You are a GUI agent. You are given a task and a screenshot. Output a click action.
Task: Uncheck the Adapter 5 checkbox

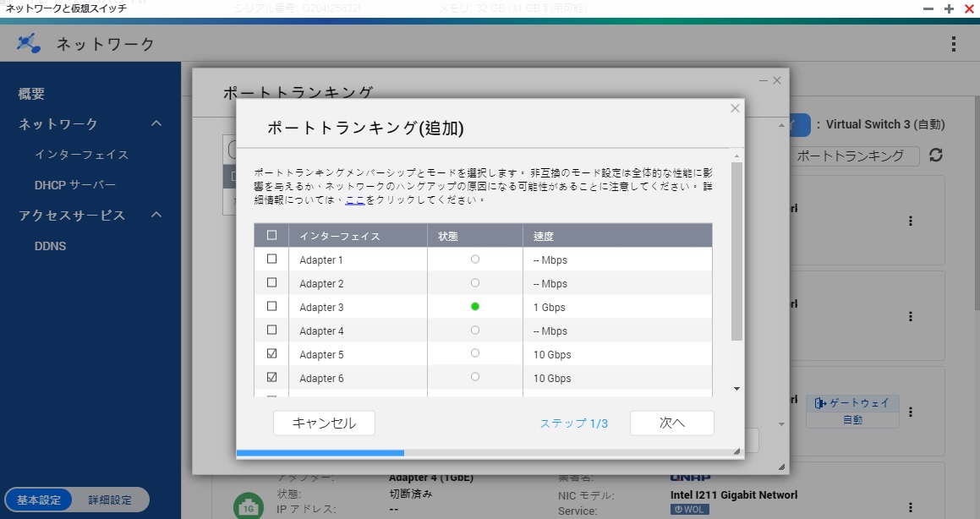point(271,354)
